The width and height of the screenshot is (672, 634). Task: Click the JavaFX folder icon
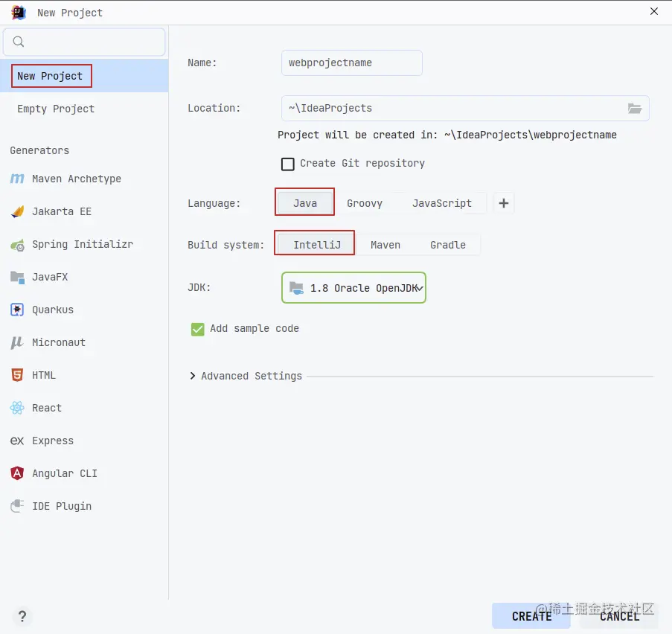pos(17,278)
